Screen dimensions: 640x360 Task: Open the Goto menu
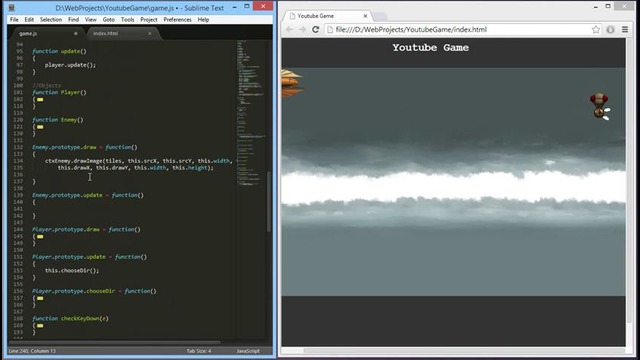109,20
